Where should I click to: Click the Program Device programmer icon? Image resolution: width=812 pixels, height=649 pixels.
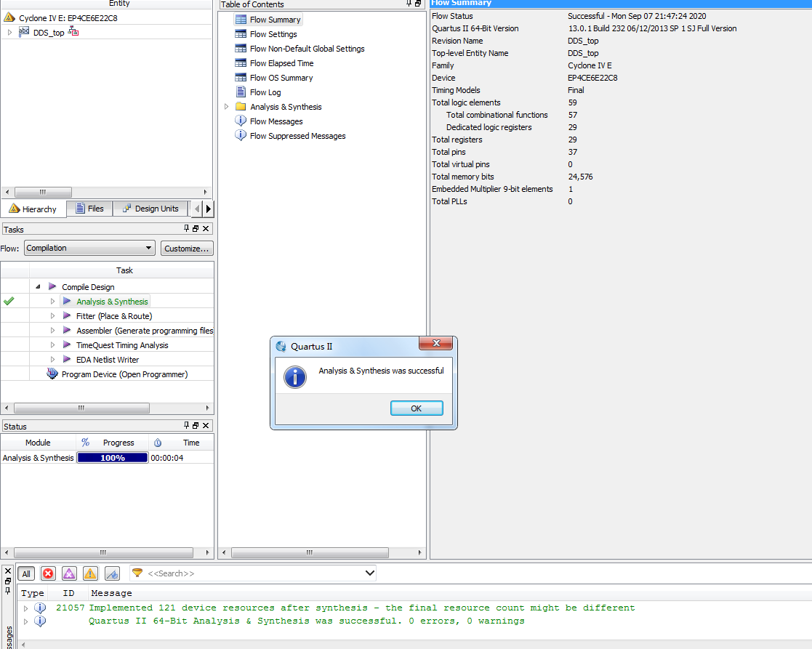coord(52,374)
